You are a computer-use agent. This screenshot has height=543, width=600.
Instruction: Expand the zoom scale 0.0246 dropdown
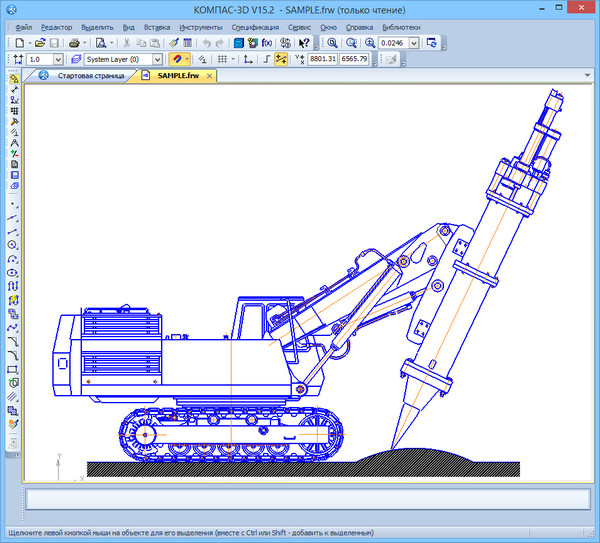pos(414,43)
